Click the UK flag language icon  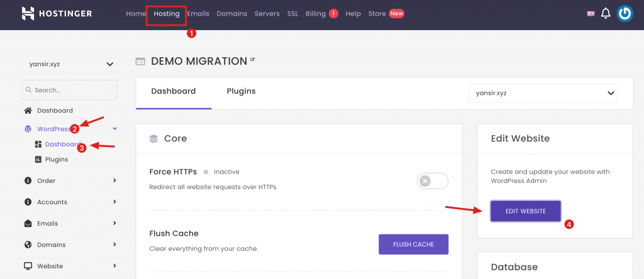(591, 13)
